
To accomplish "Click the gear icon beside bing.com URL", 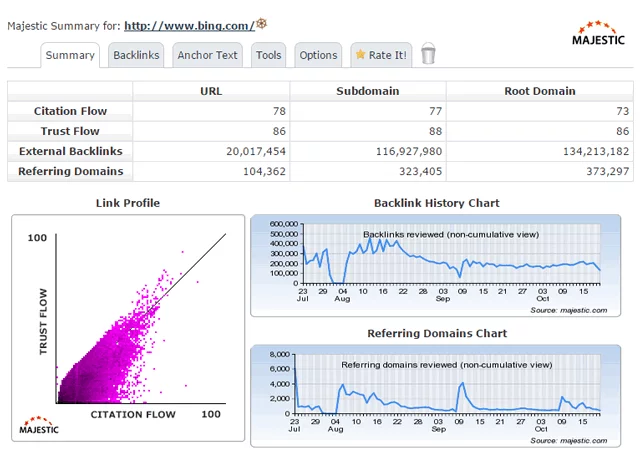I will pos(262,23).
